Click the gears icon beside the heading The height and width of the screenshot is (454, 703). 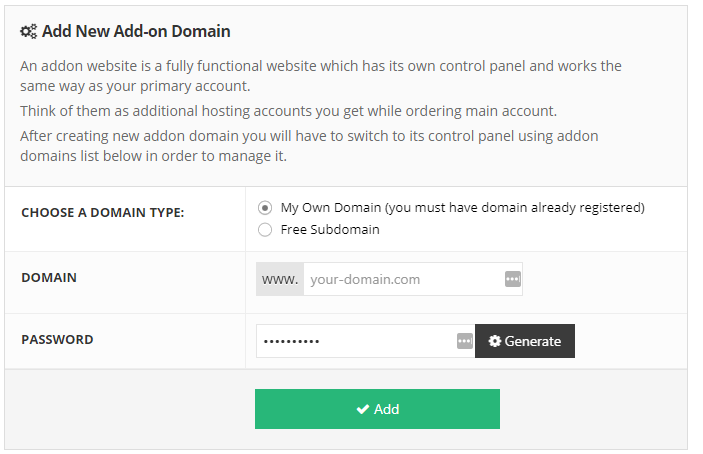tap(29, 31)
